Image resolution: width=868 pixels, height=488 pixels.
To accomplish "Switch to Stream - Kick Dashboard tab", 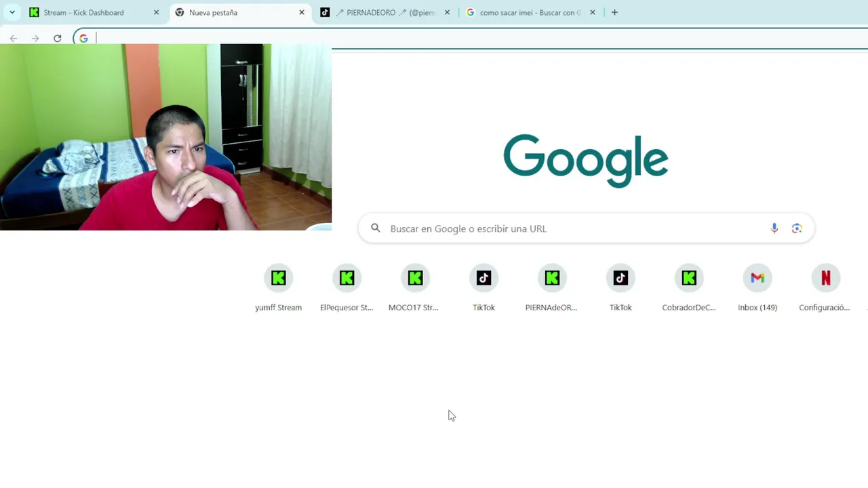I will (95, 12).
